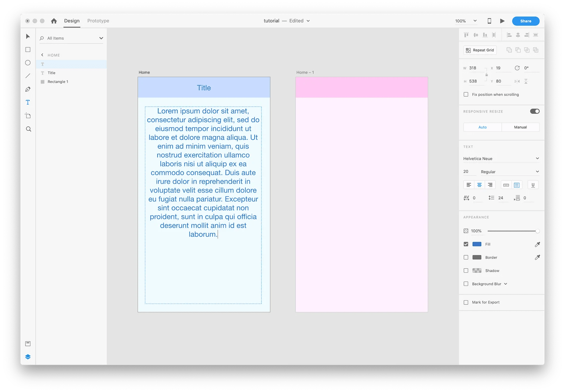Select Auto responsive resize mode
Viewport: 565px width, 392px height.
click(482, 127)
